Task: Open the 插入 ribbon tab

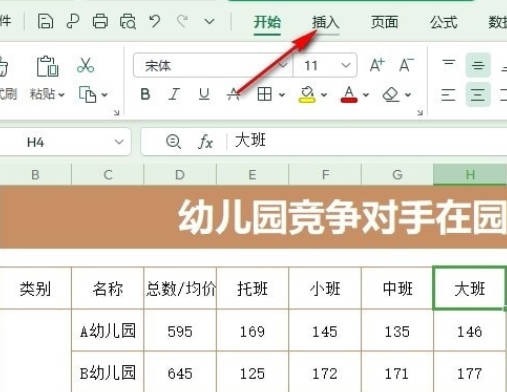Action: (x=326, y=22)
